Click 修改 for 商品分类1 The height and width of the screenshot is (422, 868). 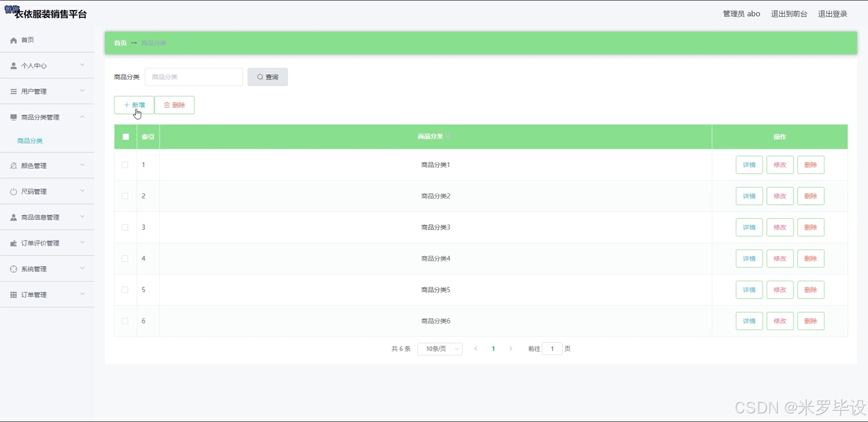780,165
